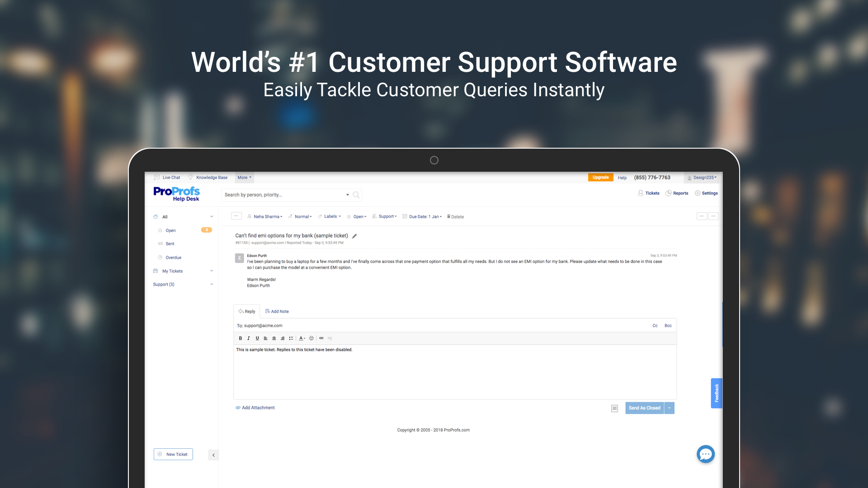Open the text color picker
The image size is (868, 488).
click(302, 338)
